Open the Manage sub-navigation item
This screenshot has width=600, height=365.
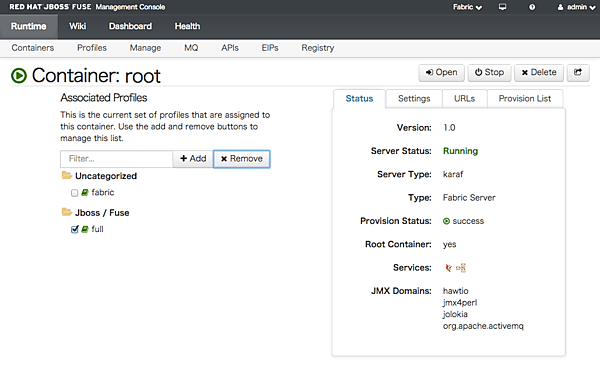coord(145,48)
